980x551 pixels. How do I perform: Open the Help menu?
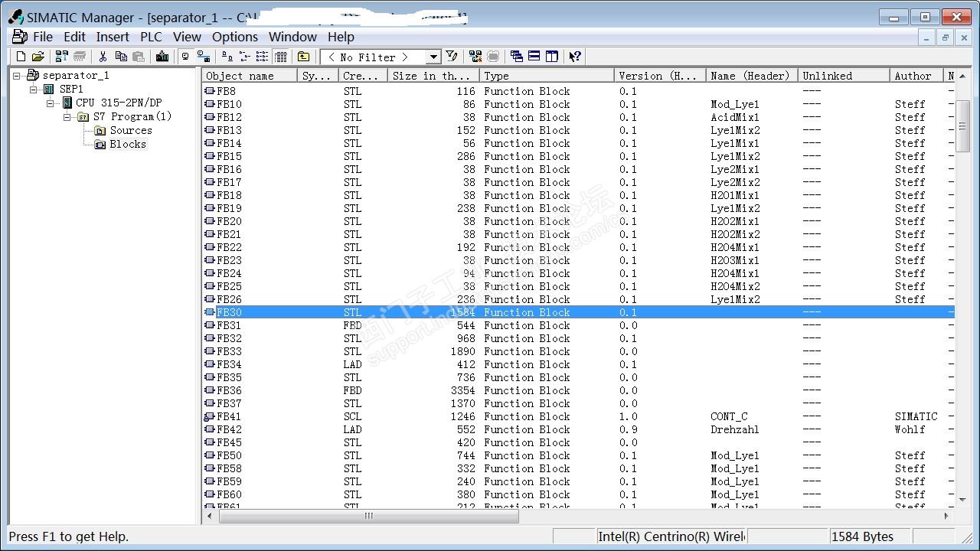[x=341, y=37]
